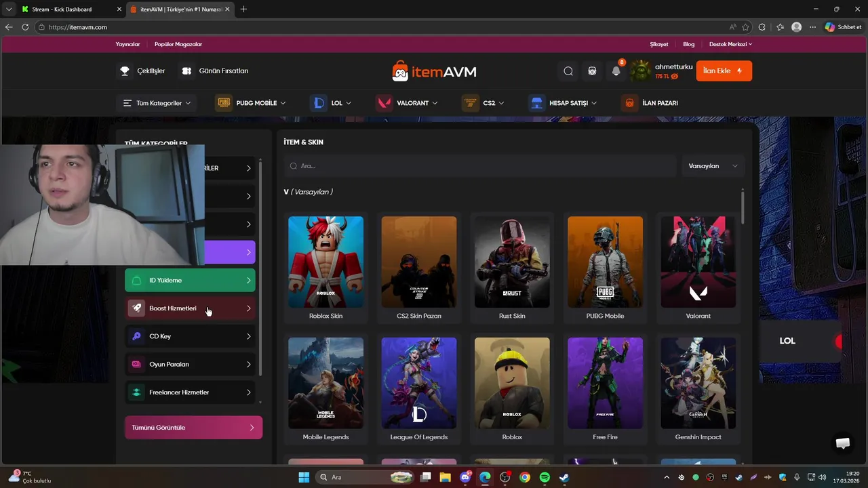Screen dimensions: 868x488
Task: Open the notifications bell
Action: pos(616,71)
